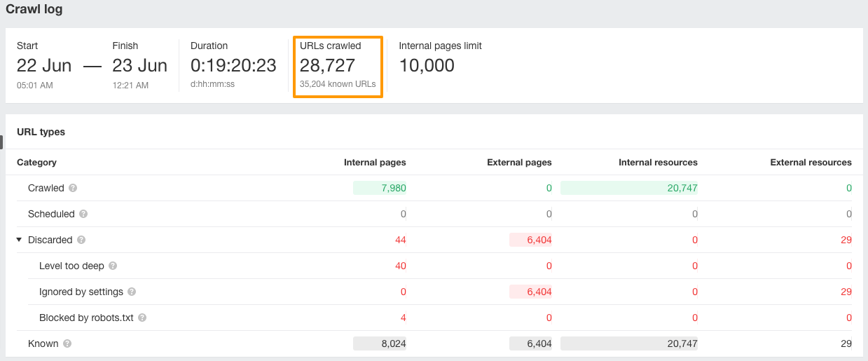Open the left sidebar handle

(x=1, y=142)
